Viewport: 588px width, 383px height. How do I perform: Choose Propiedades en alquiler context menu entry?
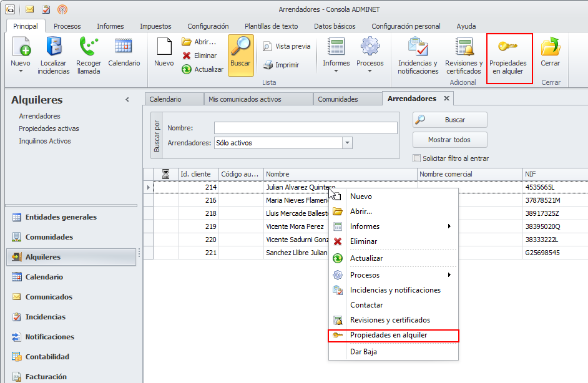click(388, 335)
